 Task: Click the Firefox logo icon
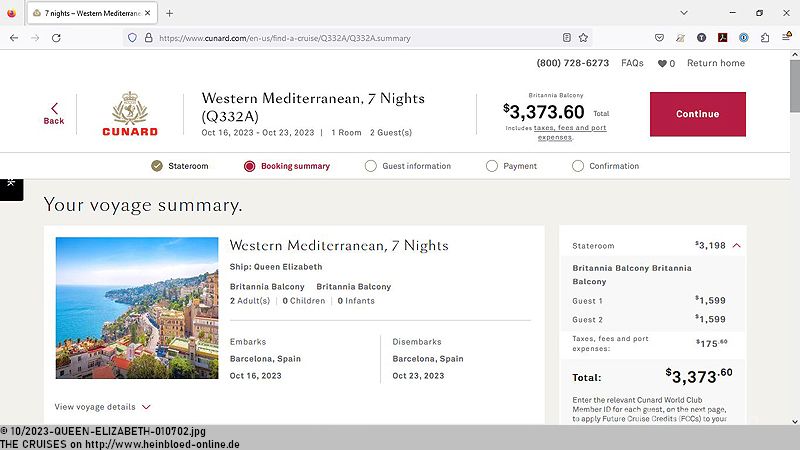pos(11,13)
